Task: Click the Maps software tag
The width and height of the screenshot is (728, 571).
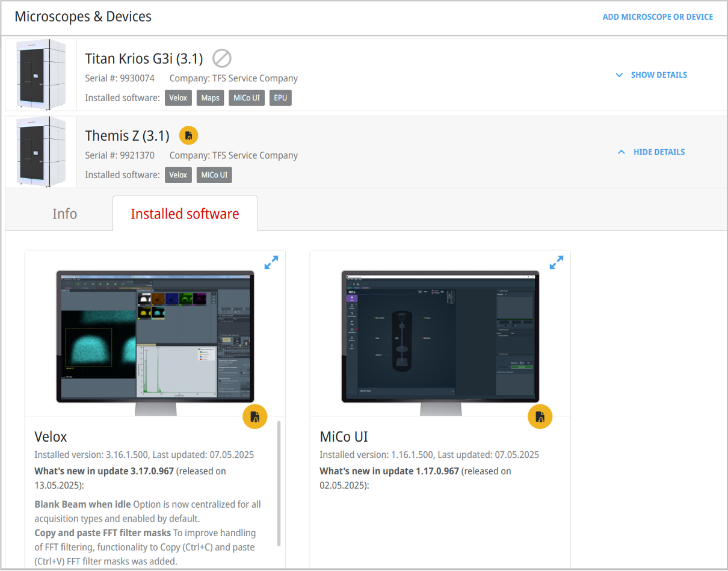Action: click(210, 98)
